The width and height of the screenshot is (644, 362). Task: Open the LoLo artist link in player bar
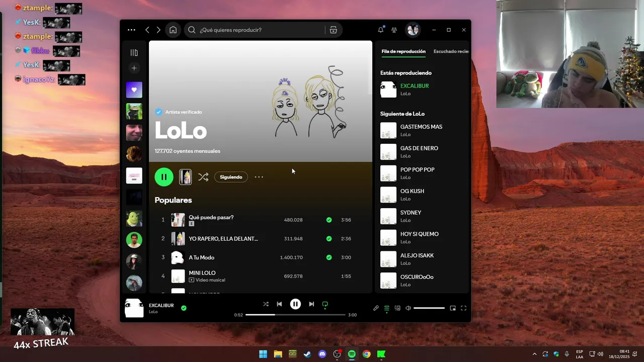click(153, 312)
